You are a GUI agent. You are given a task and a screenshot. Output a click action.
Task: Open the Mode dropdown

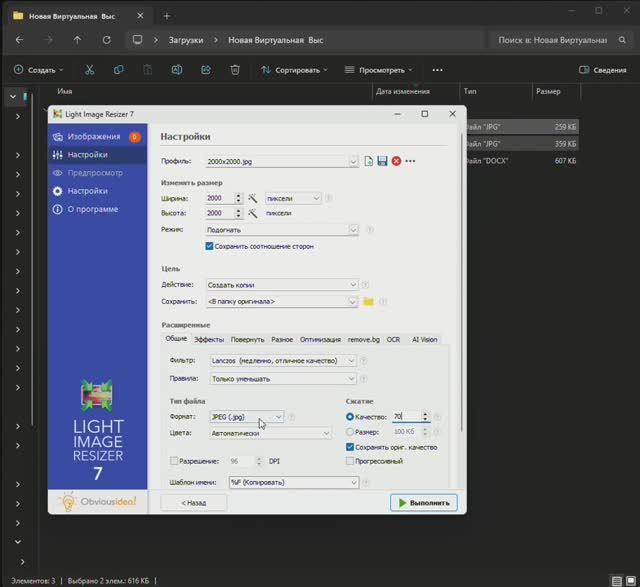pos(282,229)
